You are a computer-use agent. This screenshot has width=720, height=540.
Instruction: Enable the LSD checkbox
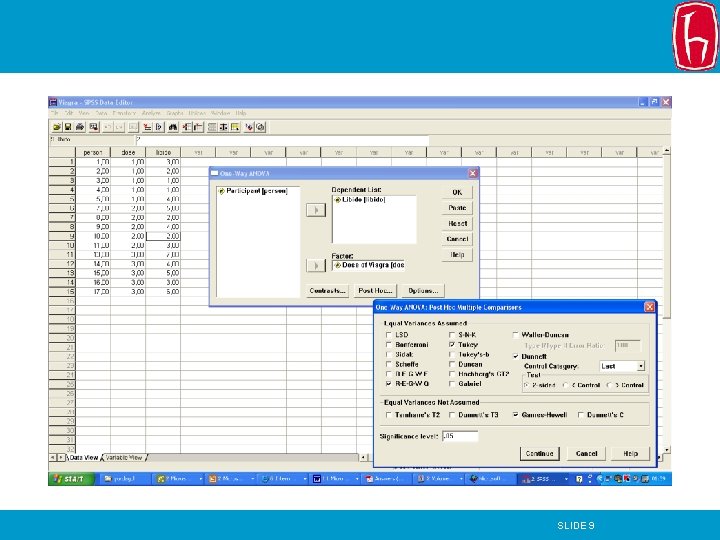coord(388,335)
